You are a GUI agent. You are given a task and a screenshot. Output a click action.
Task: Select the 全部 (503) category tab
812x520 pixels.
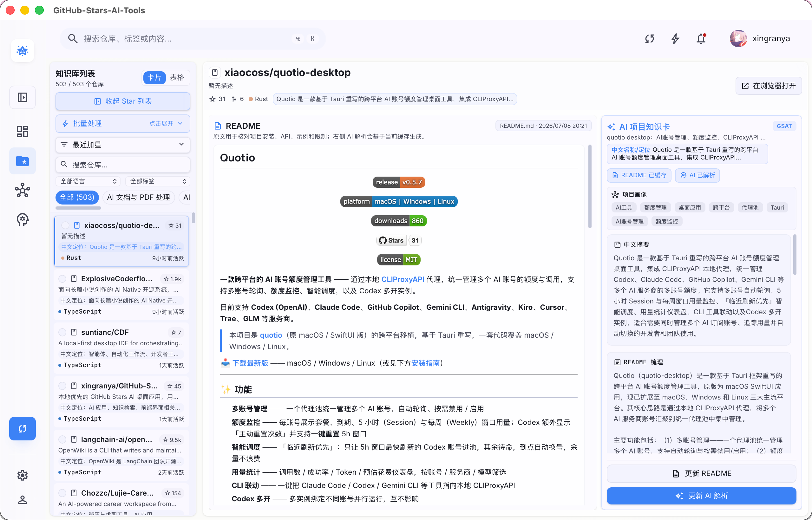pos(77,197)
